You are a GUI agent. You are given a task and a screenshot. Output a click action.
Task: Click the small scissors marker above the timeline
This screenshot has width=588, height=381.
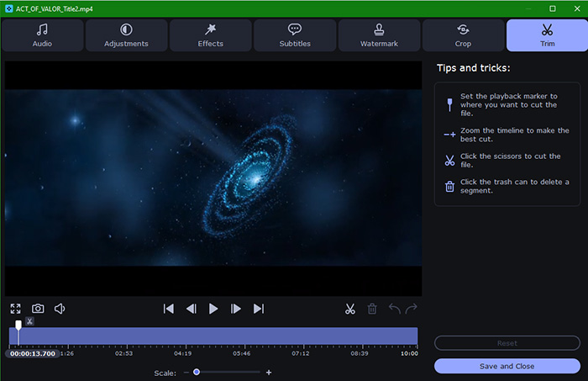29,321
